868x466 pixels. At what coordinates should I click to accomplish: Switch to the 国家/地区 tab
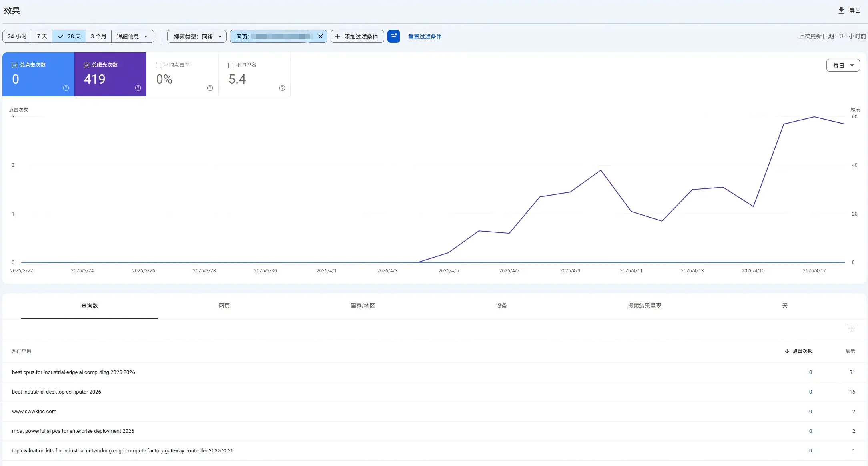pyautogui.click(x=363, y=306)
